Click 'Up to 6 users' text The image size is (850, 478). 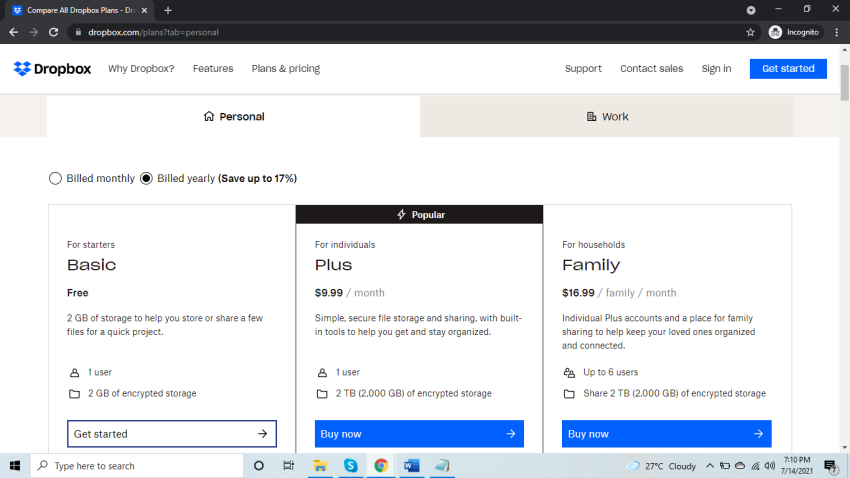point(610,372)
